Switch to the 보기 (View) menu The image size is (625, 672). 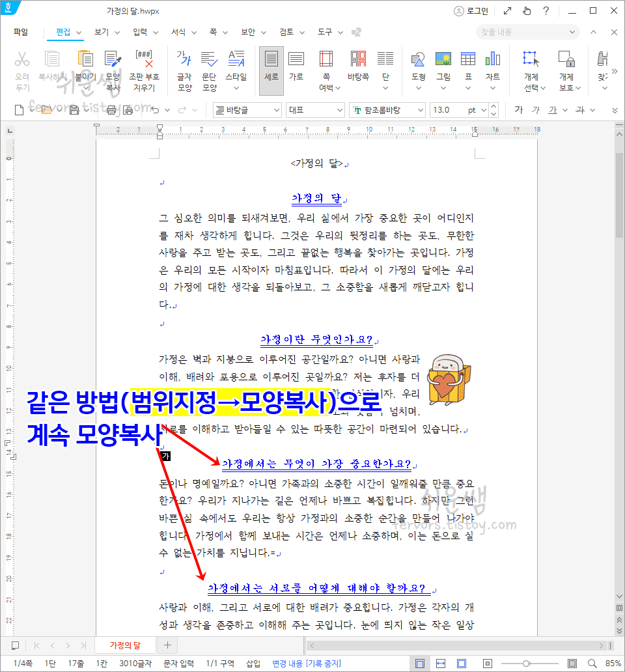(101, 31)
